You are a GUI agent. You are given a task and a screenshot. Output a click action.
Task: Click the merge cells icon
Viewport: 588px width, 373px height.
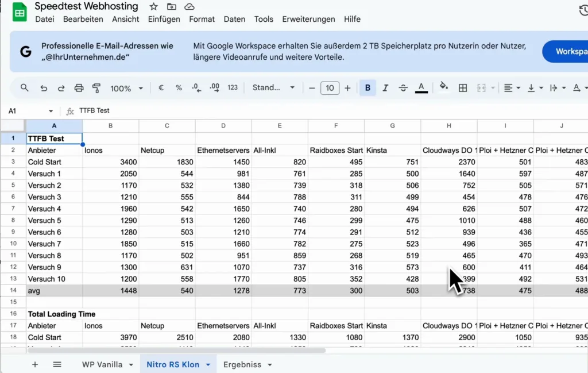tap(481, 88)
